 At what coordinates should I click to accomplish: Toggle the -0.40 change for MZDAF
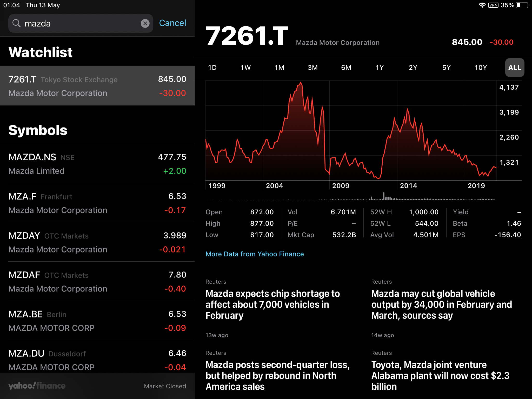[175, 289]
